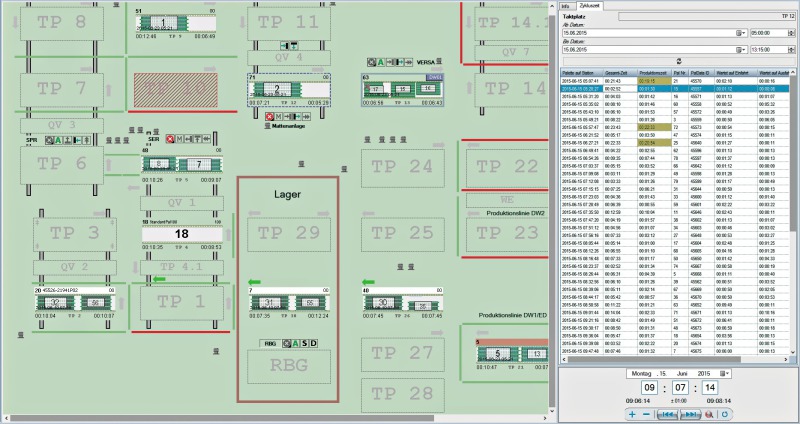
Task: Select pallet 7 at station 48
Action: pyautogui.click(x=199, y=164)
